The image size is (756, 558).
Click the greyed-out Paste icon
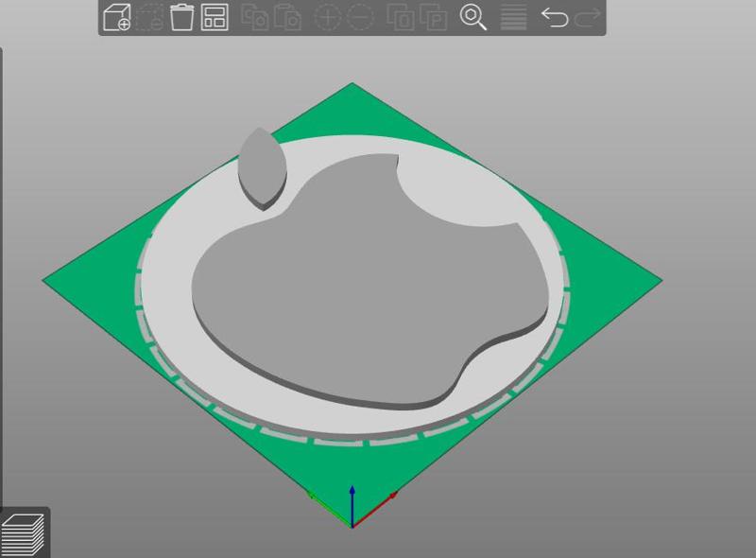[287, 17]
